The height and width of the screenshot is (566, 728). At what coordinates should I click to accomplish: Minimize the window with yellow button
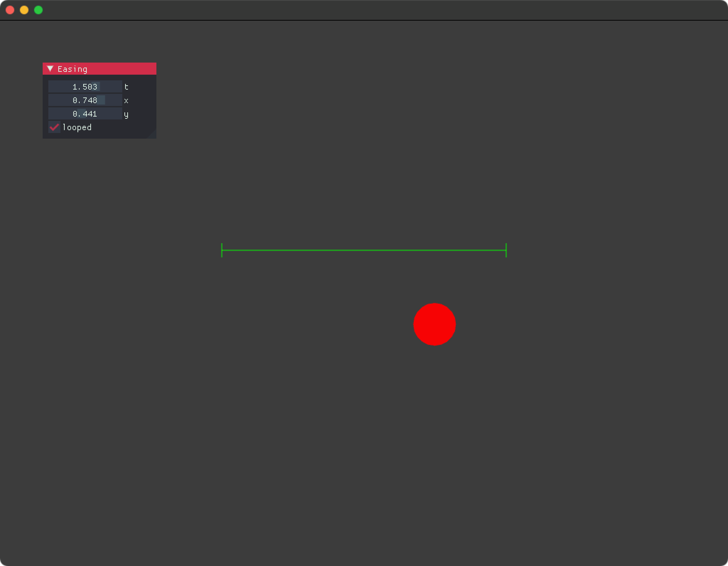click(24, 10)
